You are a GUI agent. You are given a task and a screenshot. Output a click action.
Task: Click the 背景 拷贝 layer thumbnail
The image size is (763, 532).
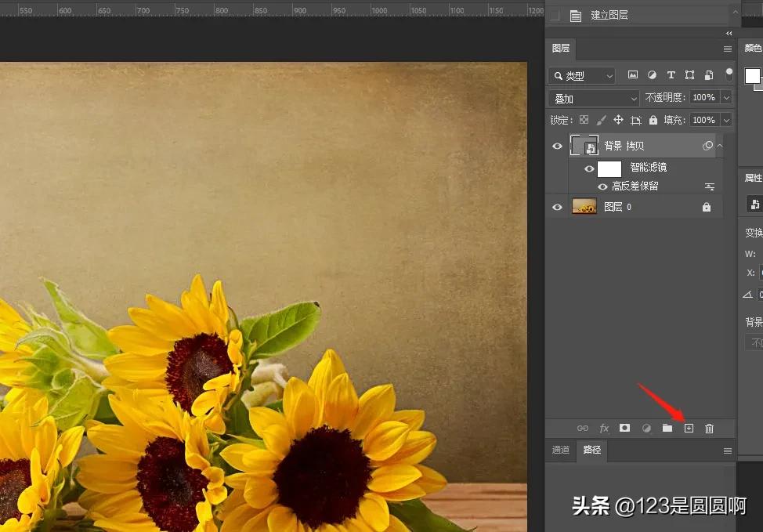click(x=584, y=145)
